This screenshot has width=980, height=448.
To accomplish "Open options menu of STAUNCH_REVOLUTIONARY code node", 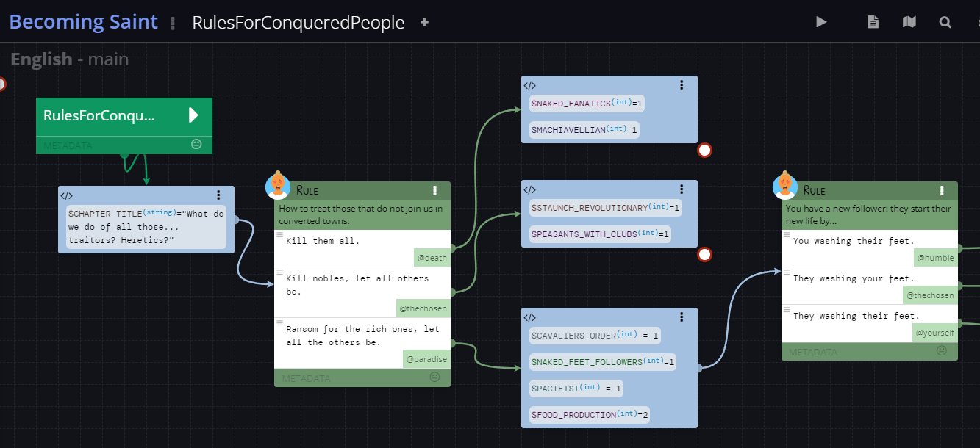I will [x=682, y=189].
